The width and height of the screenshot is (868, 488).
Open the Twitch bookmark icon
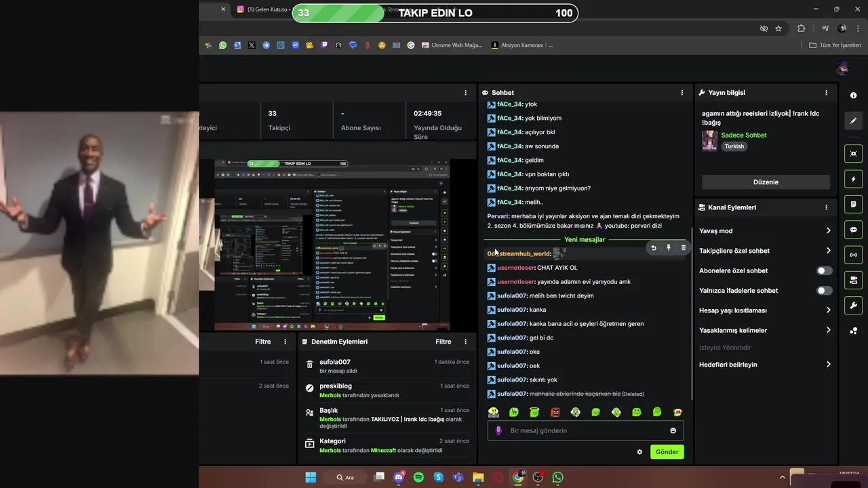(x=324, y=45)
